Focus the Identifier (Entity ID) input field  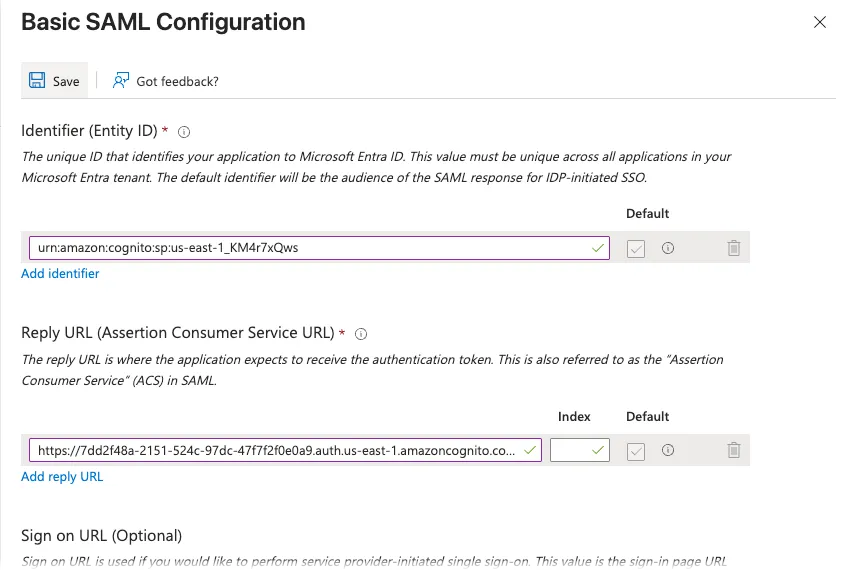pos(319,248)
